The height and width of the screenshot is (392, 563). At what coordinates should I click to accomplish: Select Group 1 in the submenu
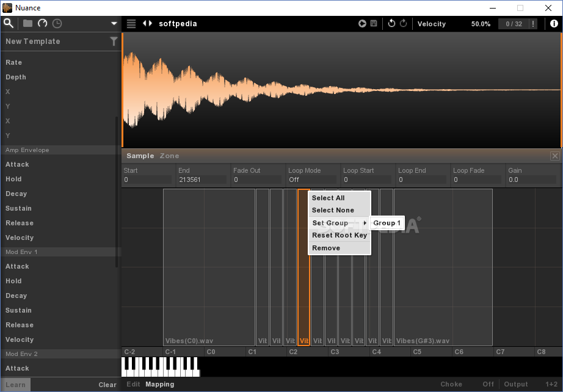[x=387, y=223]
